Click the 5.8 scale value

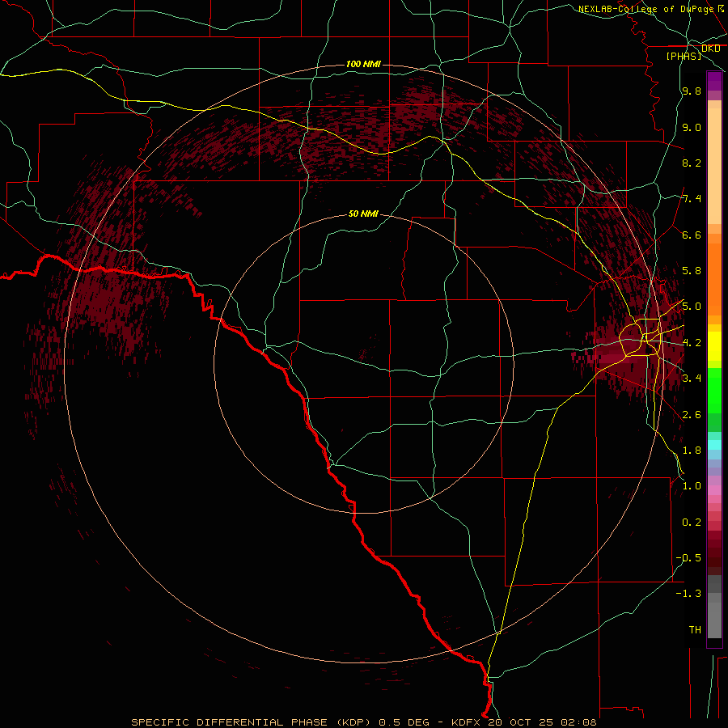[x=692, y=270]
